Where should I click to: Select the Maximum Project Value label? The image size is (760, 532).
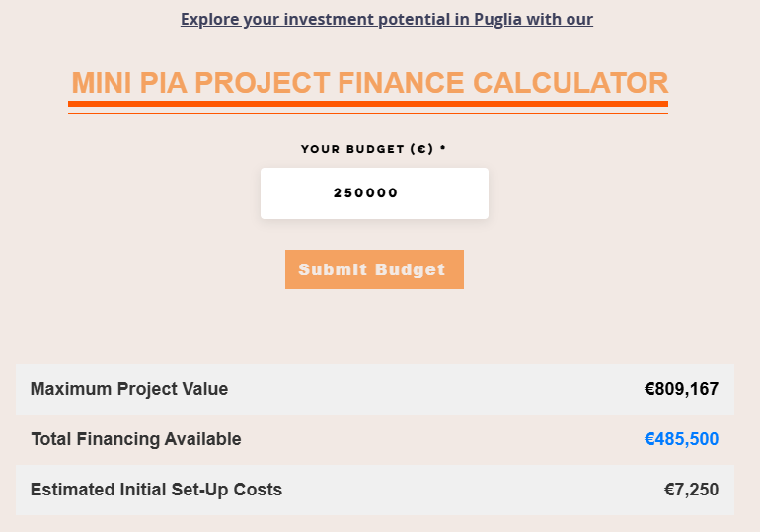click(129, 389)
